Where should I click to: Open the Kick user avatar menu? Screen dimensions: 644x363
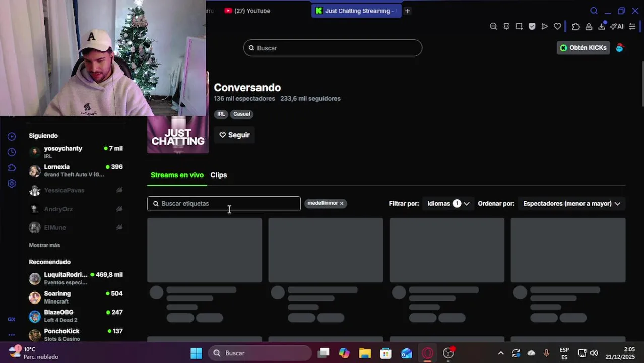pyautogui.click(x=620, y=48)
